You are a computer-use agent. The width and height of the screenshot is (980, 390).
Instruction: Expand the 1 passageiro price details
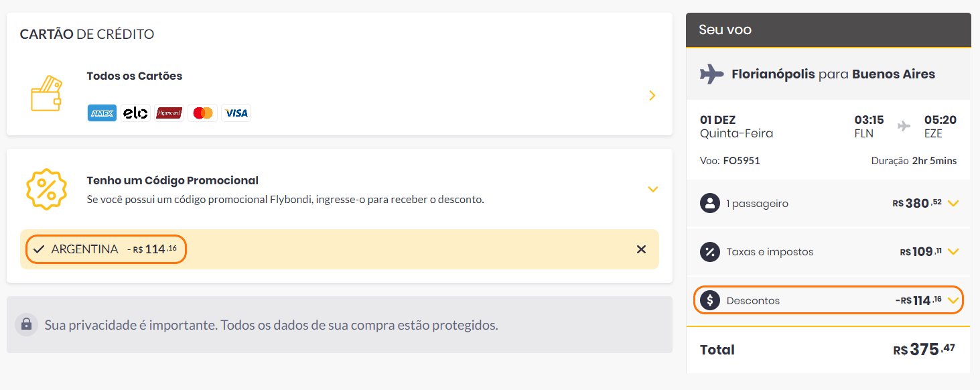point(954,203)
